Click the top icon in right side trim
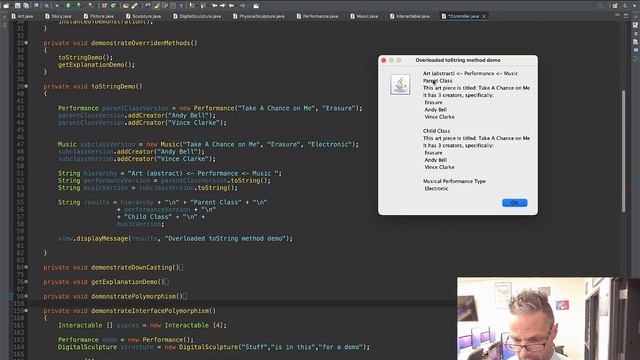 (635, 25)
